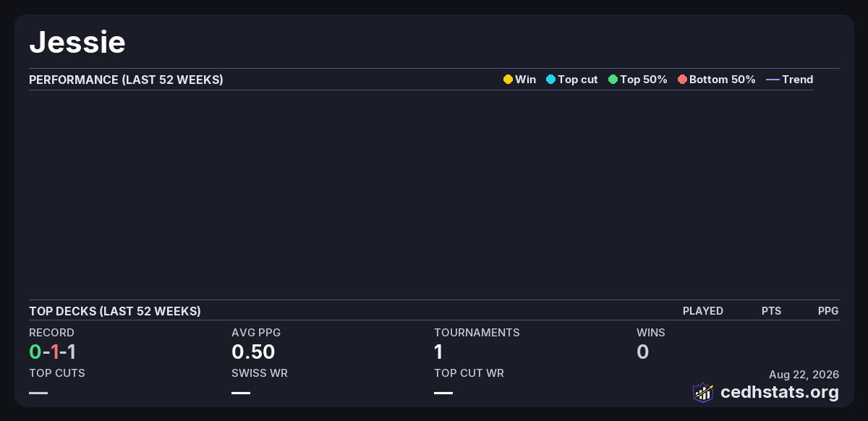Click the Top Decks (Last 52 Weeks) header

115,311
